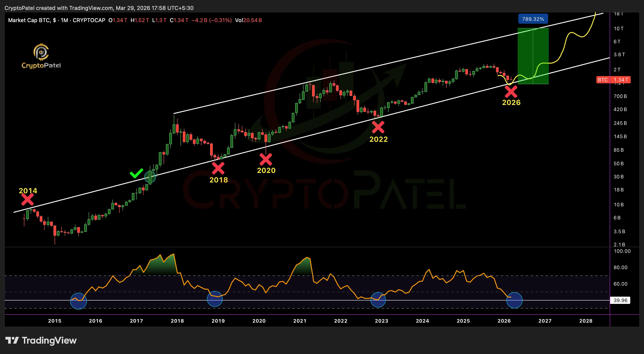Click the red X marker above 2022
Image resolution: width=644 pixels, height=354 pixels.
[378, 127]
